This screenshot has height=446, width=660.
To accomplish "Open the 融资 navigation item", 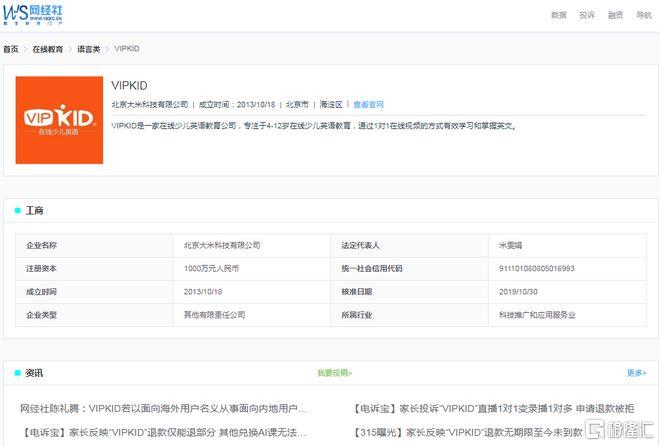I will tap(615, 15).
